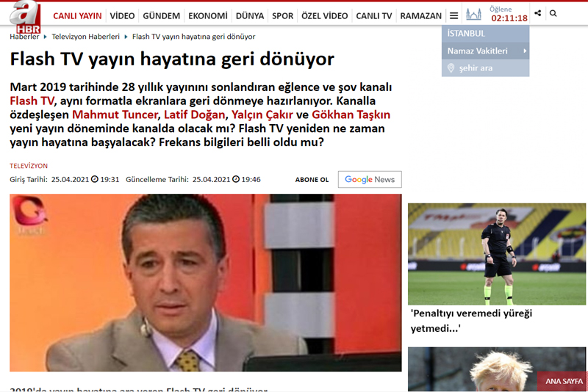
Task: Click the 02:11:18 countdown timer
Action: pyautogui.click(x=509, y=18)
